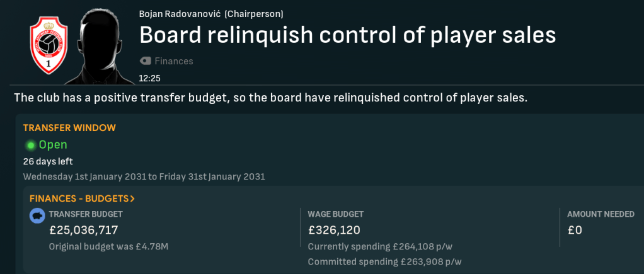Expand the chevron next to Finances - Budgets

coord(132,198)
